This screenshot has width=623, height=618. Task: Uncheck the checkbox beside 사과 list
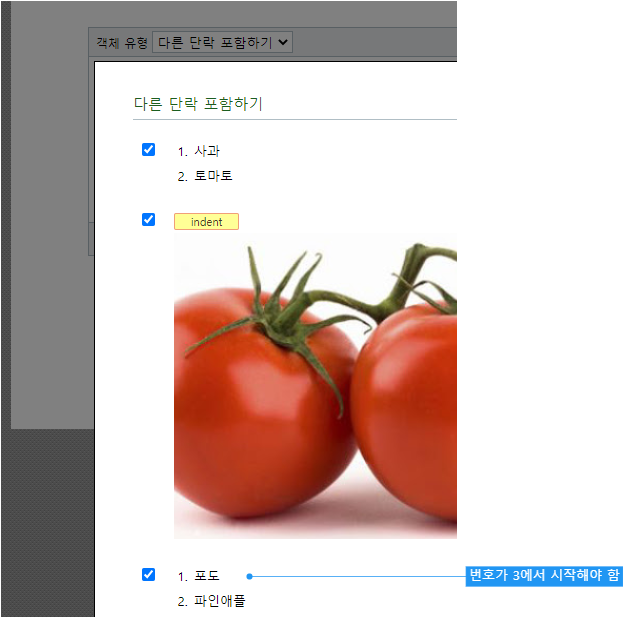tap(149, 150)
